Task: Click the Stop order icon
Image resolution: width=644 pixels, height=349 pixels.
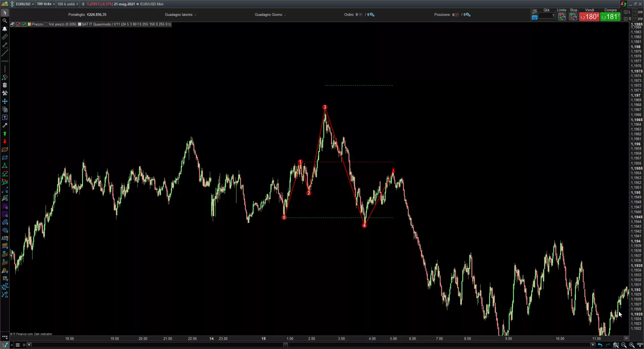Action: point(574,17)
